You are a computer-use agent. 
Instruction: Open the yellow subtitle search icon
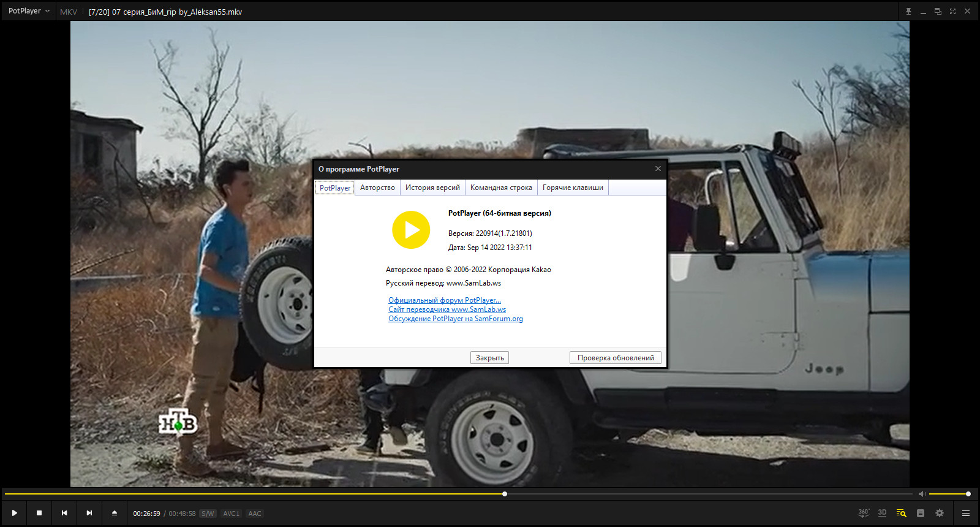coord(901,513)
